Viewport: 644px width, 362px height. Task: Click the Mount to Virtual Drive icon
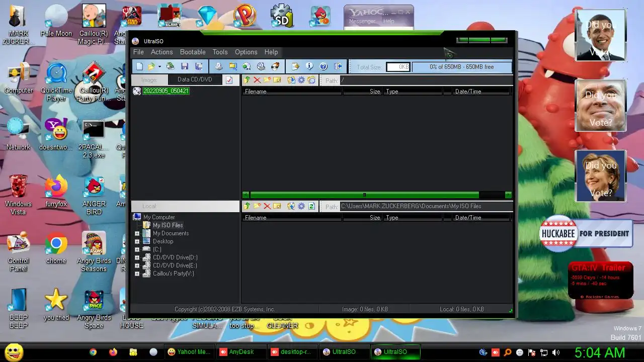pyautogui.click(x=261, y=66)
